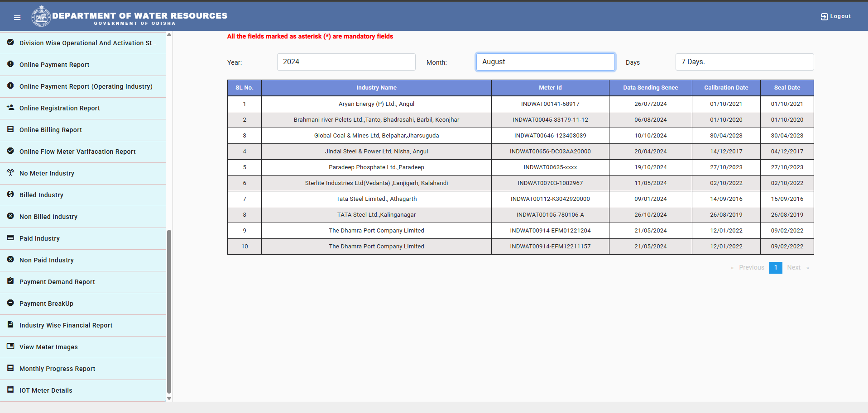The height and width of the screenshot is (413, 868).
Task: Click sidebar scrollbar down arrow
Action: [x=169, y=399]
